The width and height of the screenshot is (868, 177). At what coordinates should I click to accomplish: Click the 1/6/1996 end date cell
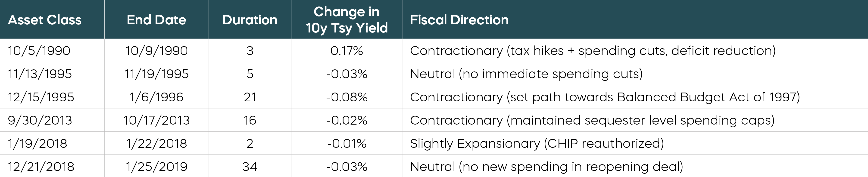pyautogui.click(x=156, y=97)
